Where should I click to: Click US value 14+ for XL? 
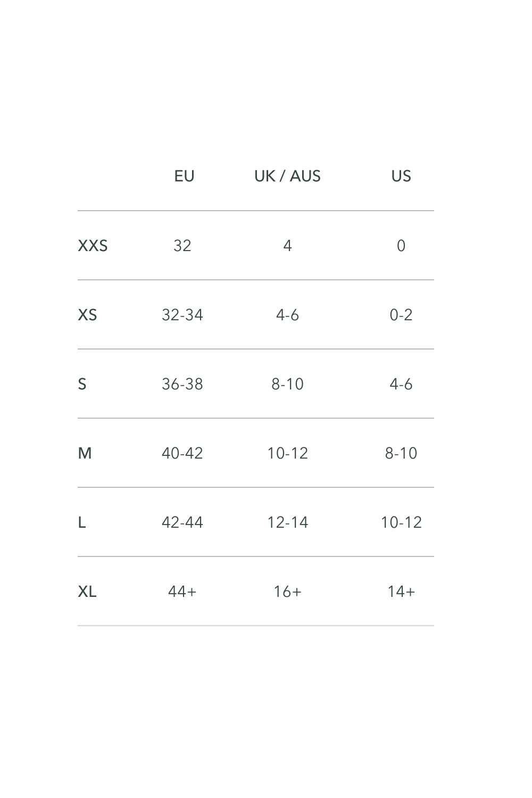(401, 592)
